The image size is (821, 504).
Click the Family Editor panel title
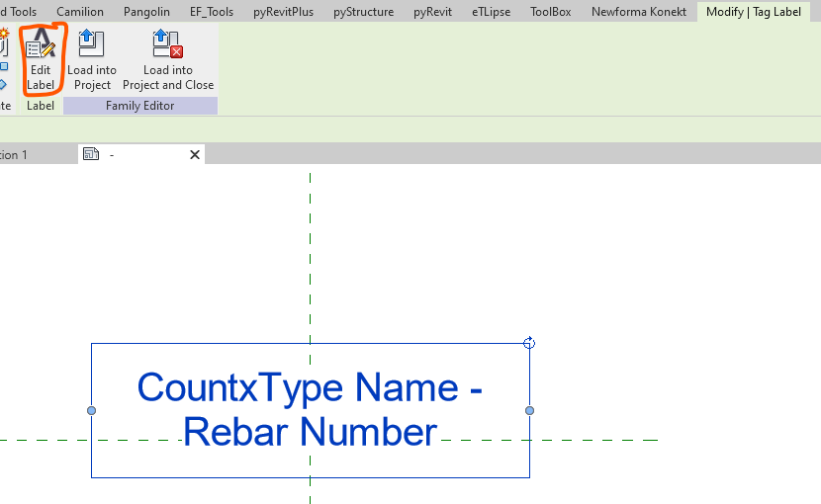coord(140,106)
